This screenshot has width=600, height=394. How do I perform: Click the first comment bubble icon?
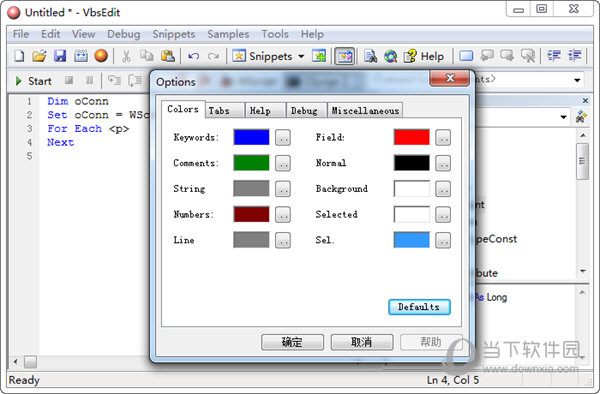click(x=487, y=56)
